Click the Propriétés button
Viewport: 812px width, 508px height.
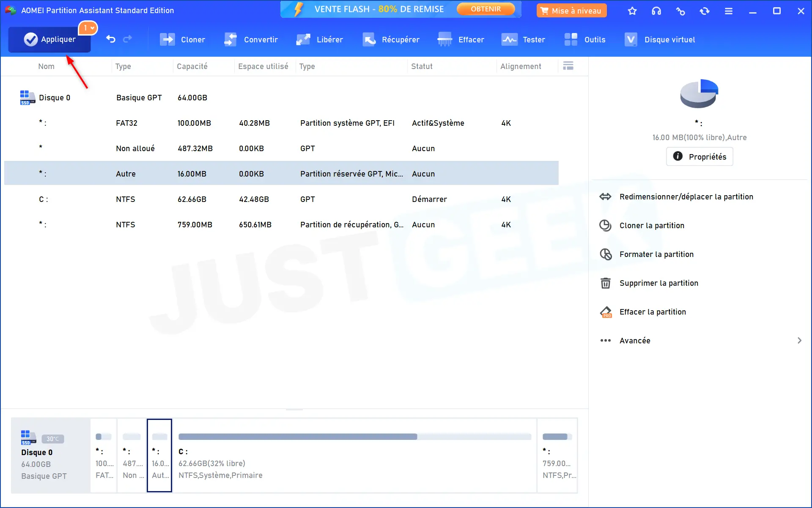point(700,157)
